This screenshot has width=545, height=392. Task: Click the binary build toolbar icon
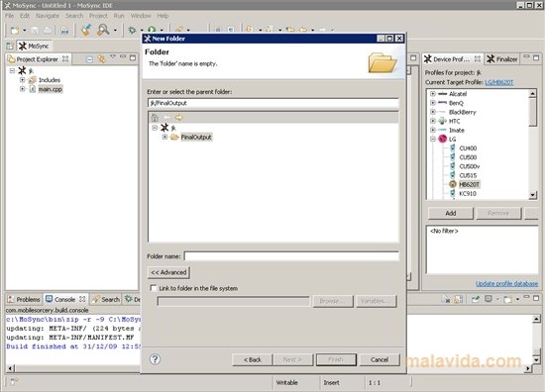(x=64, y=31)
